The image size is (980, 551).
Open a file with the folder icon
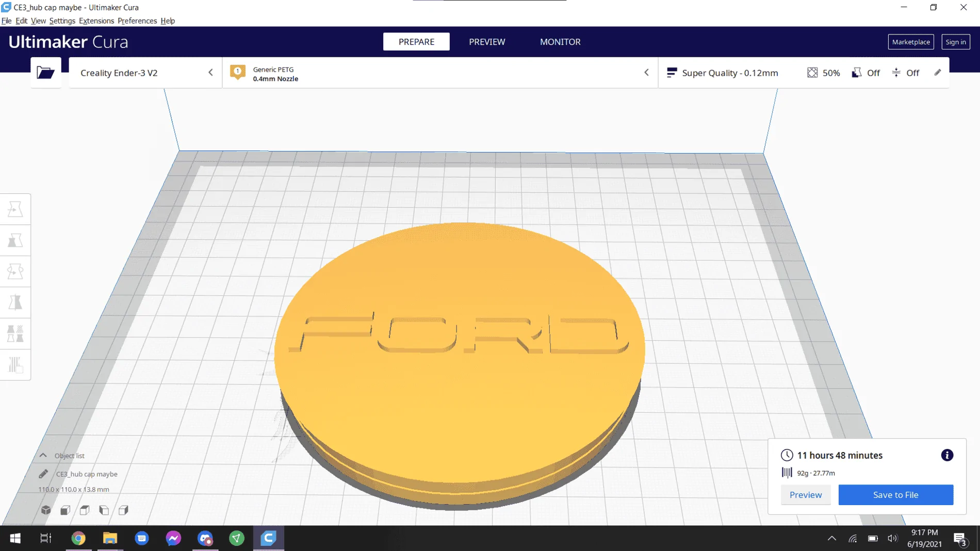[46, 73]
